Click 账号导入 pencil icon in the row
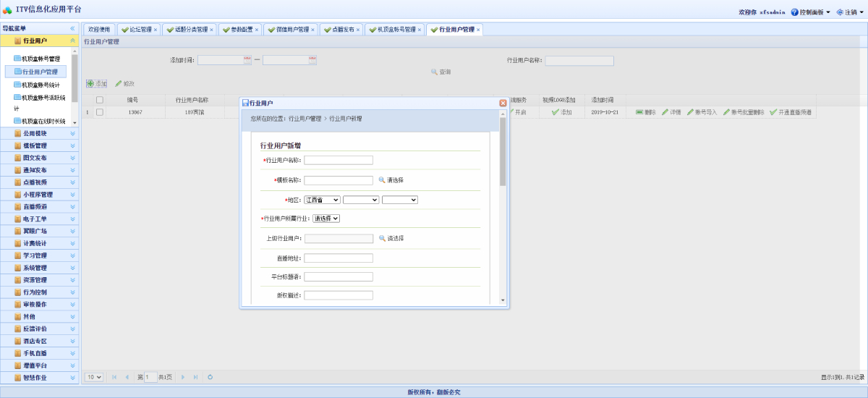The width and height of the screenshot is (868, 398). click(x=690, y=112)
